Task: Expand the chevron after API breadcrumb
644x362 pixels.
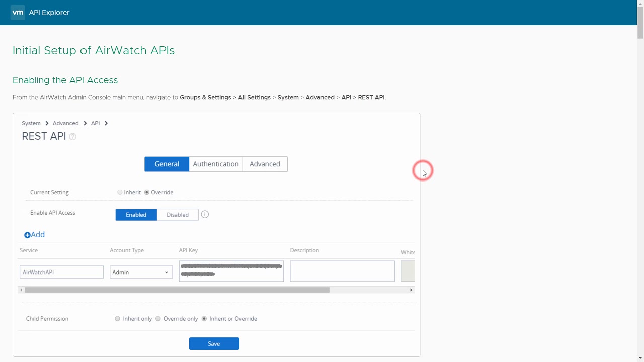Action: 106,123
